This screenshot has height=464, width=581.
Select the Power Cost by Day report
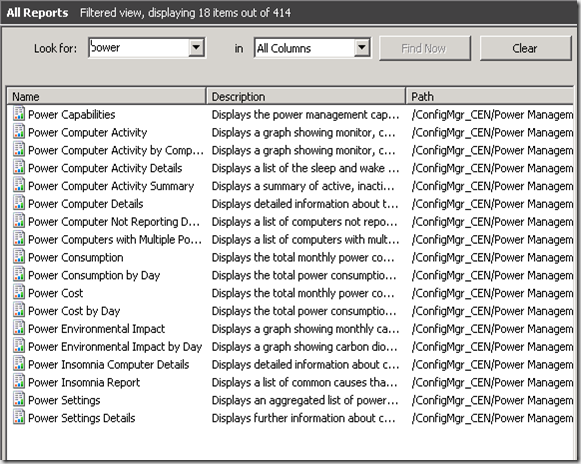pos(290,311)
